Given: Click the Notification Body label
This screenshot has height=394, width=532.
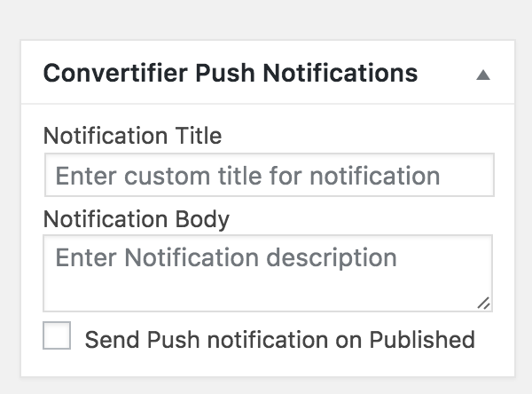Looking at the screenshot, I should click(137, 219).
